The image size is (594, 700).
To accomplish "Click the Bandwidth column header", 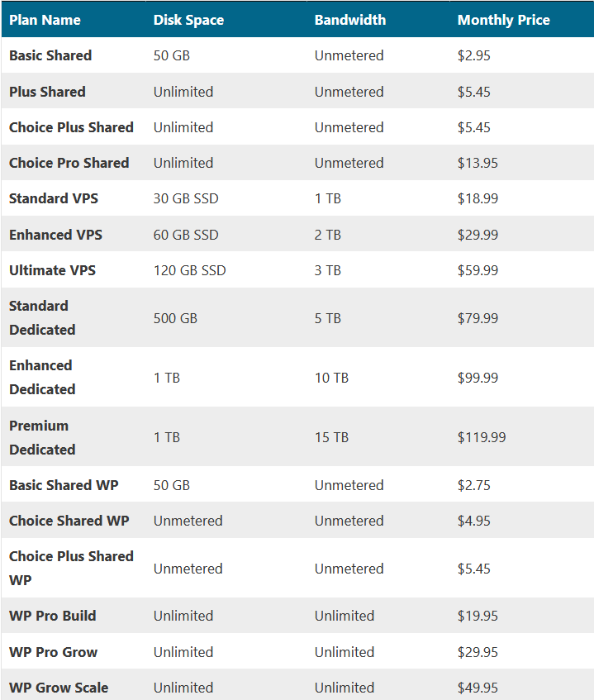I will point(350,20).
